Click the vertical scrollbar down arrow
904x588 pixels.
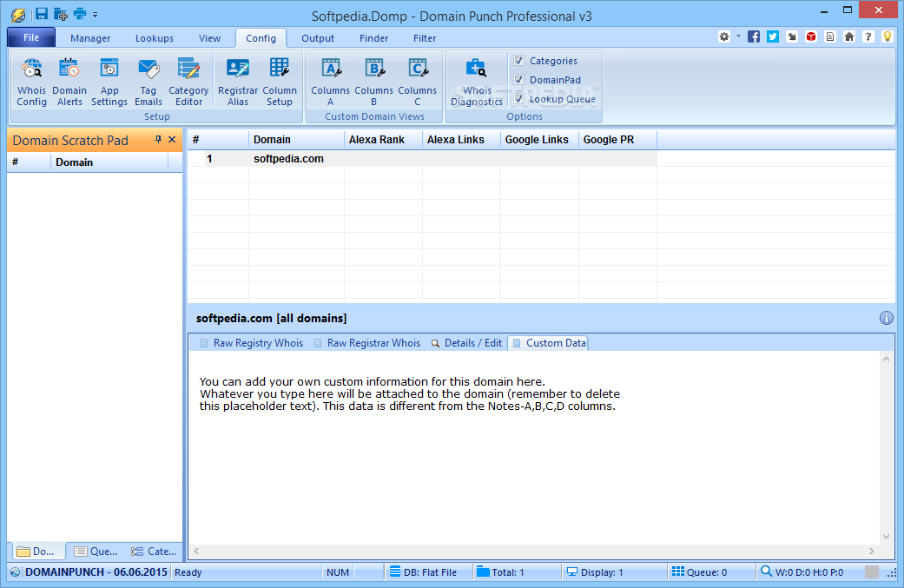click(x=886, y=537)
